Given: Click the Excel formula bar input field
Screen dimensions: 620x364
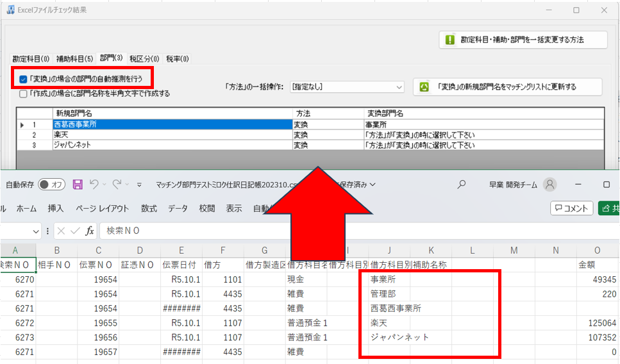Looking at the screenshot, I should (x=359, y=231).
